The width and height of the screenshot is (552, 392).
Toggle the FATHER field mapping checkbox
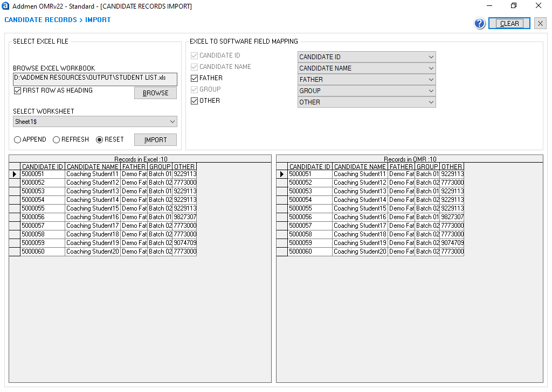pyautogui.click(x=195, y=79)
